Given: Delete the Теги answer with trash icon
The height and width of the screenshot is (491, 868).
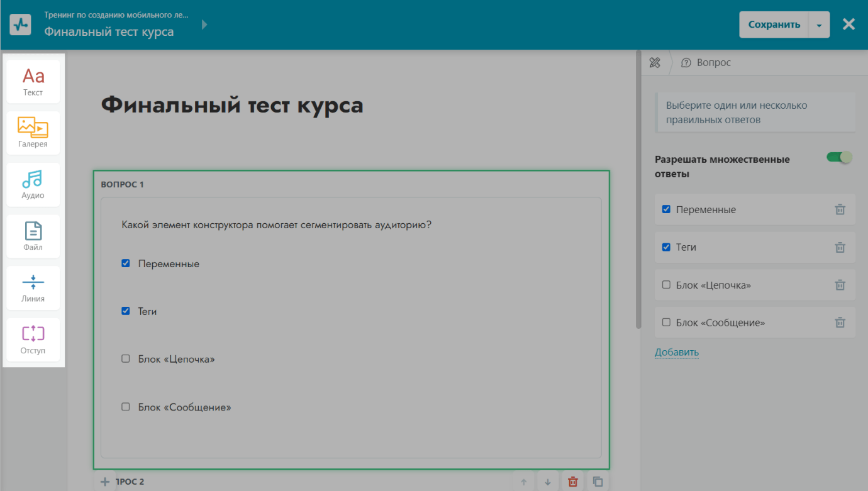Looking at the screenshot, I should (x=840, y=248).
